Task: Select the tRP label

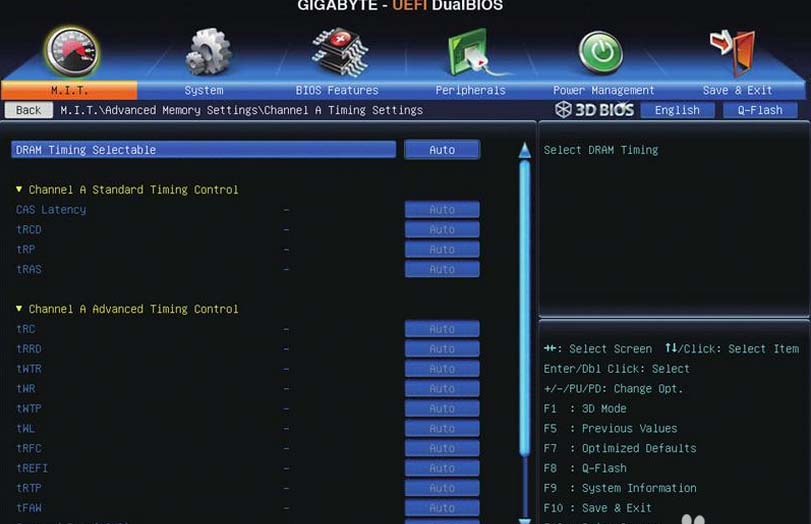Action: (25, 249)
